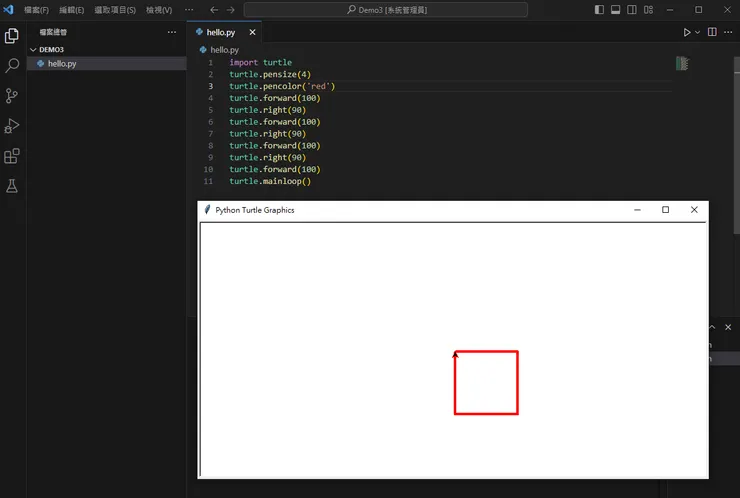This screenshot has height=498, width=740.
Task: Go back with the left arrow button
Action: (214, 10)
